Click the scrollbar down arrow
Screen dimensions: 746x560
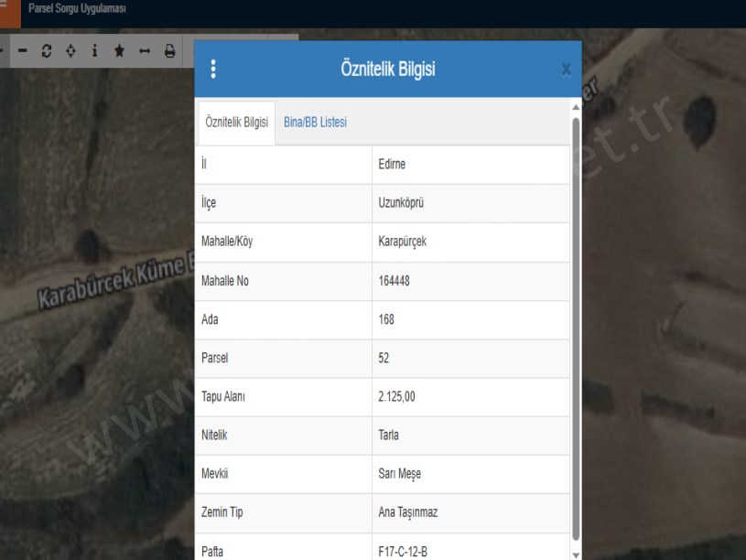pyautogui.click(x=576, y=553)
